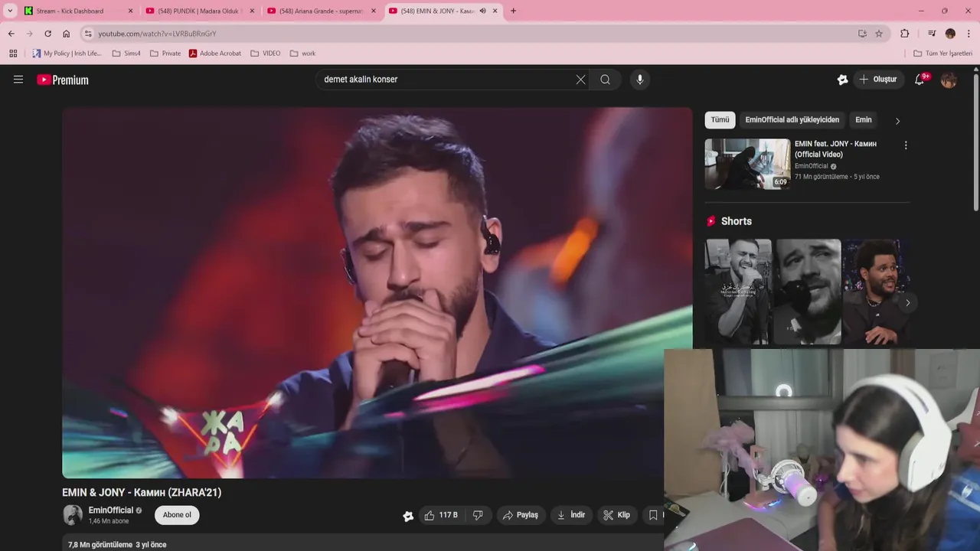Like the video (117 B)

click(x=441, y=515)
